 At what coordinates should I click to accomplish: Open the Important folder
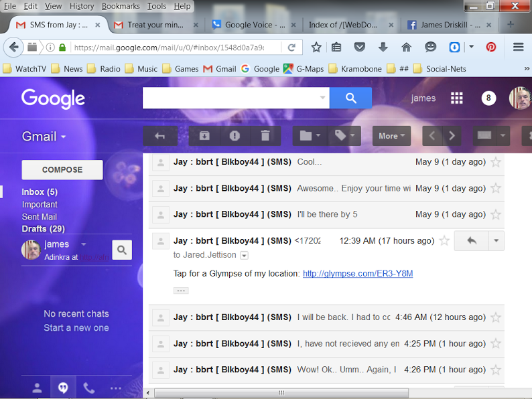(x=40, y=204)
